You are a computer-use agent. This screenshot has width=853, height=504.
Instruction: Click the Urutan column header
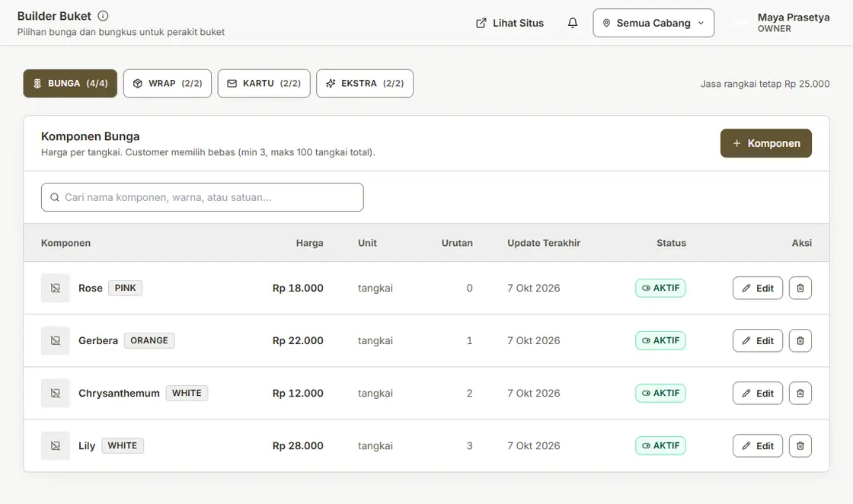pyautogui.click(x=457, y=243)
